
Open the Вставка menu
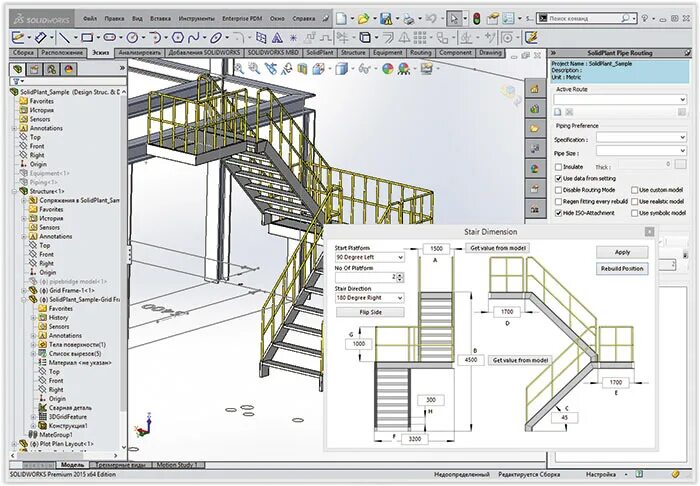[x=160, y=19]
